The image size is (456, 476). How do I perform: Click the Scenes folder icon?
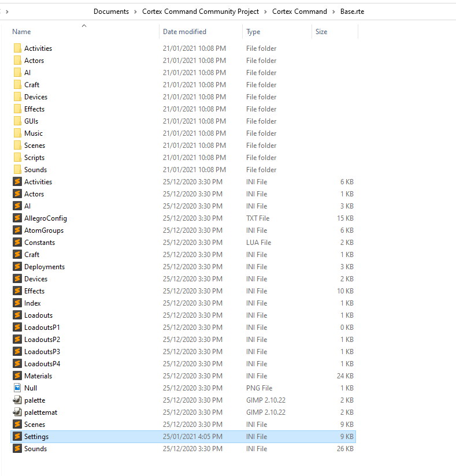pyautogui.click(x=17, y=146)
